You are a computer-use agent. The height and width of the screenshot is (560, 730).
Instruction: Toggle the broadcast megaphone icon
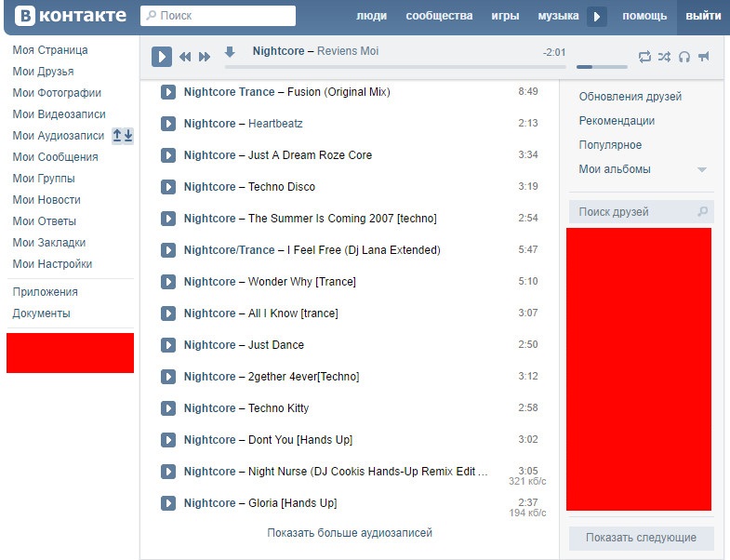703,57
